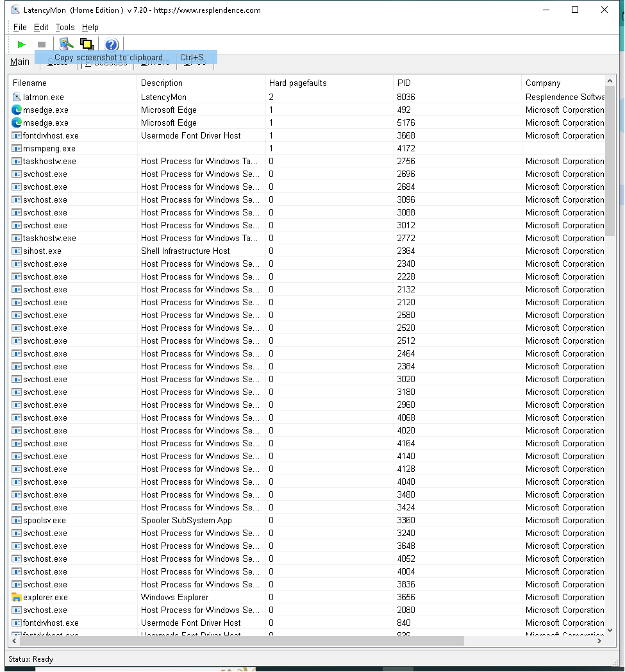Sort by the PID column header
The height and width of the screenshot is (672, 625).
point(457,83)
